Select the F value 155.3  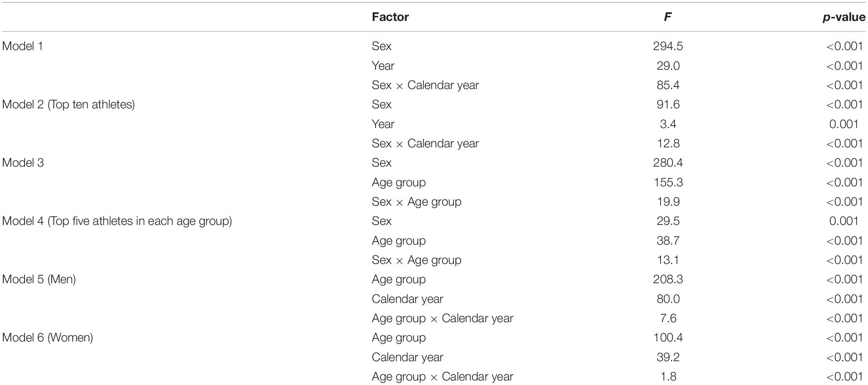(668, 182)
